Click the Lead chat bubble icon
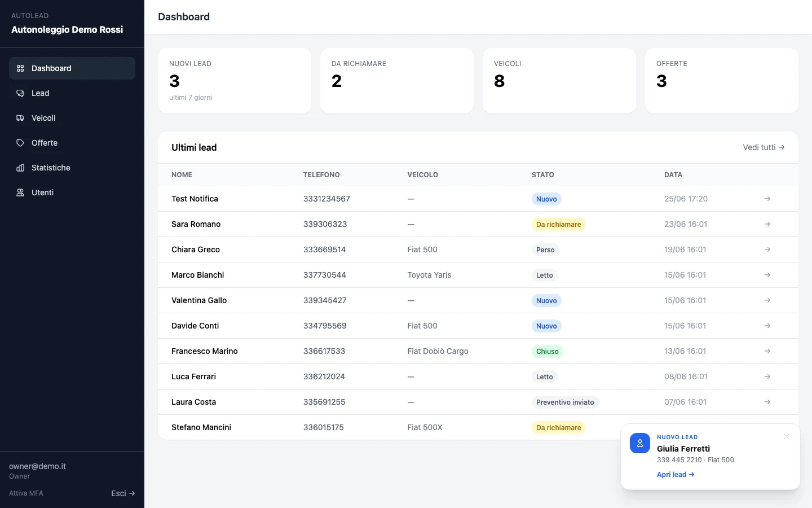The width and height of the screenshot is (812, 508). [20, 93]
